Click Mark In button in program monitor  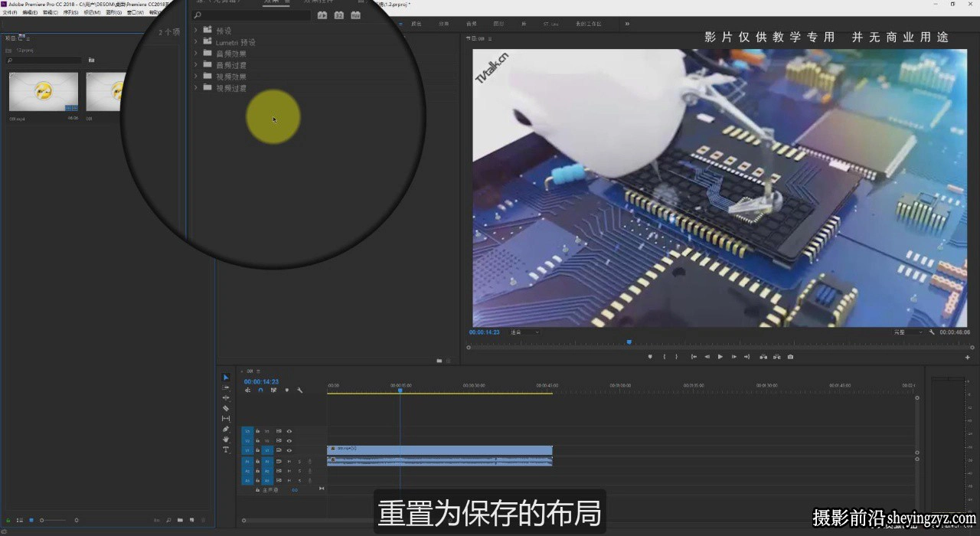[665, 357]
